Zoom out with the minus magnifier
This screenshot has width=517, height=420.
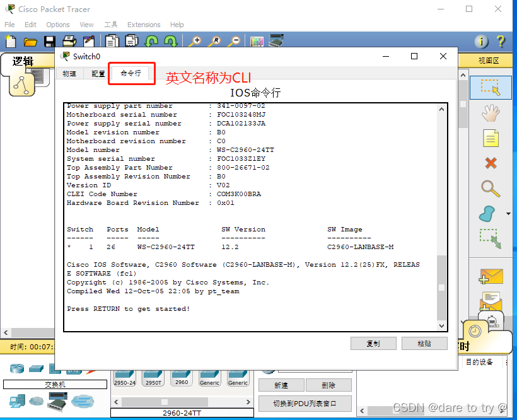[235, 41]
